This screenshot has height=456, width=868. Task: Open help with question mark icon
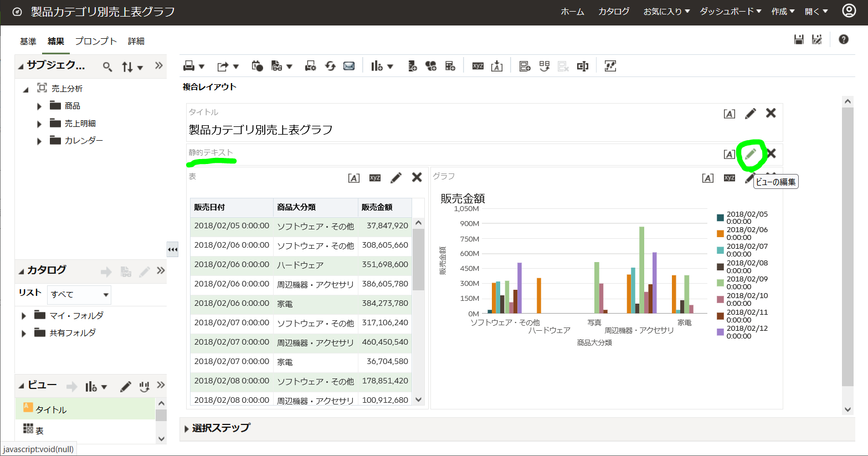844,39
